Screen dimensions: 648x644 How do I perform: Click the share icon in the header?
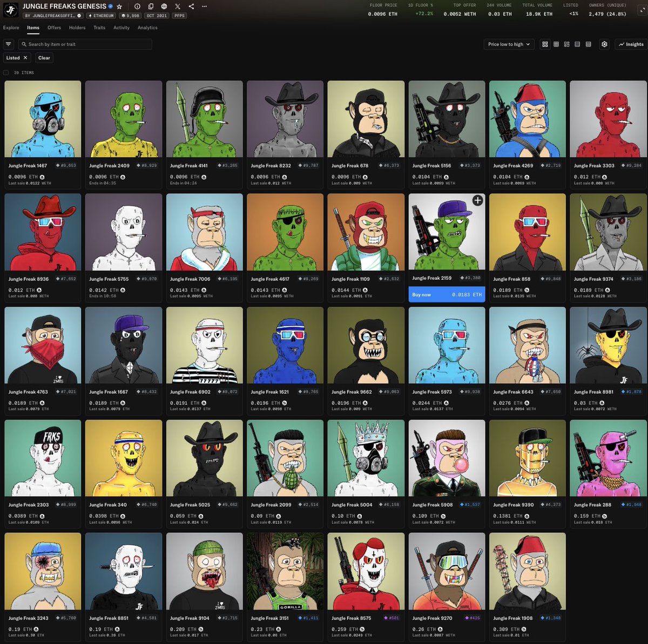[x=191, y=6]
